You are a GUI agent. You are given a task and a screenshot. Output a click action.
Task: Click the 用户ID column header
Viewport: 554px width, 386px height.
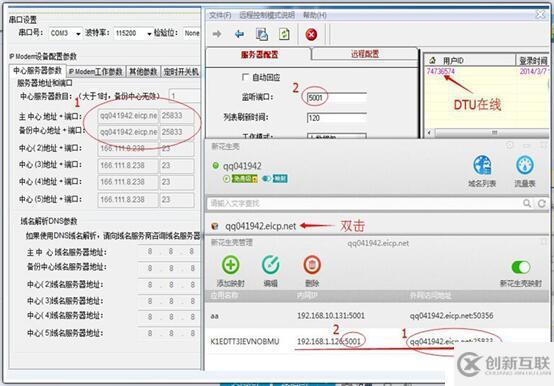469,60
